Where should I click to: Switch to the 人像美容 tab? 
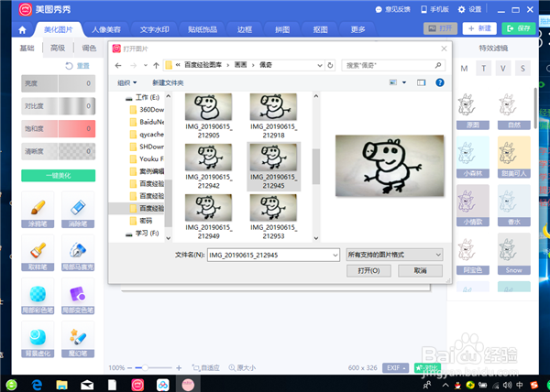(106, 30)
